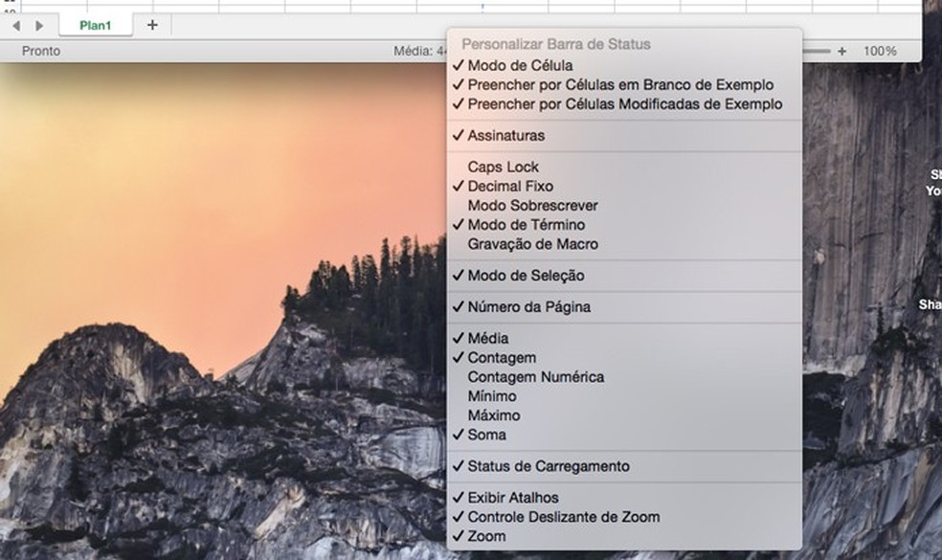Toggle Exibir Atalhos option
Viewport: 942px width, 560px height.
624,498
